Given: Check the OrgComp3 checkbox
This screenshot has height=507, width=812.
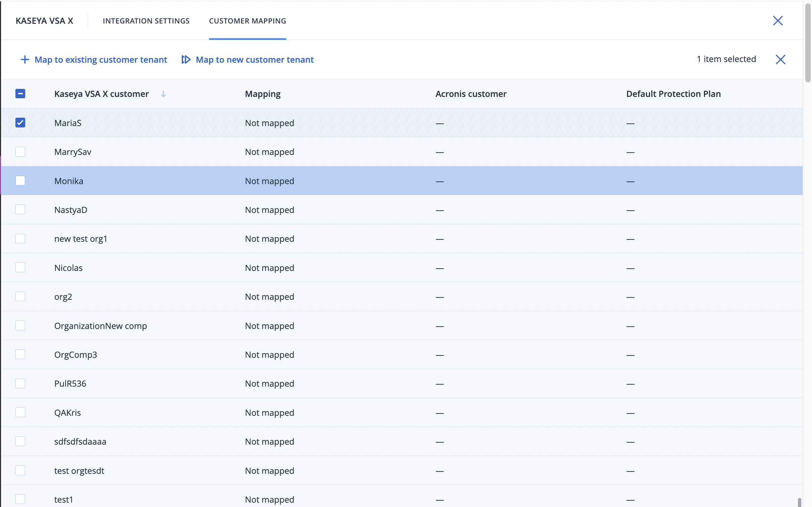Looking at the screenshot, I should tap(20, 354).
